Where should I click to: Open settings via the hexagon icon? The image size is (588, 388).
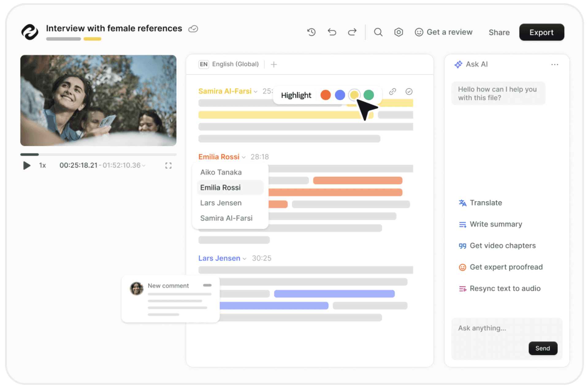click(x=399, y=32)
